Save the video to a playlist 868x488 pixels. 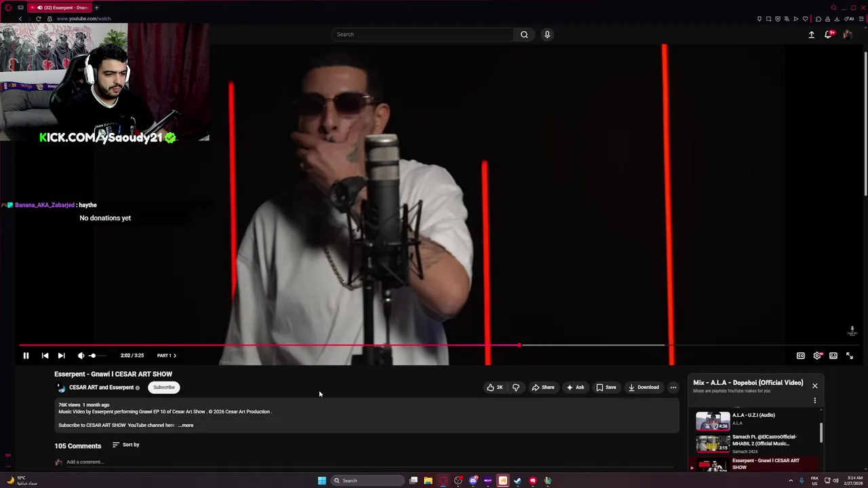(606, 388)
